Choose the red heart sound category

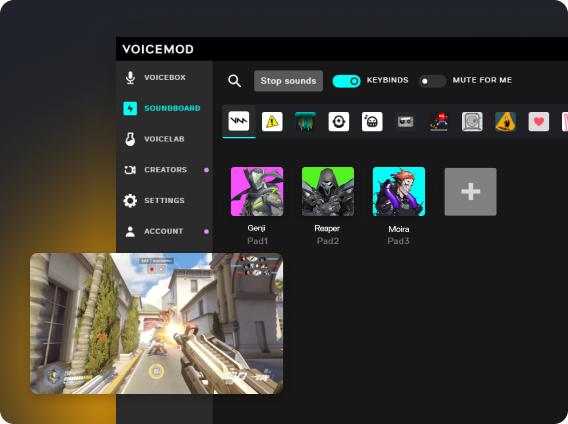(x=539, y=121)
